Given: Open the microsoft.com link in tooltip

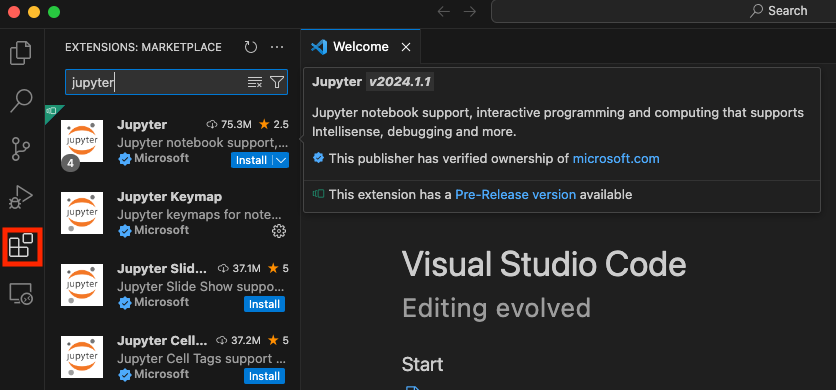Looking at the screenshot, I should click(x=616, y=158).
